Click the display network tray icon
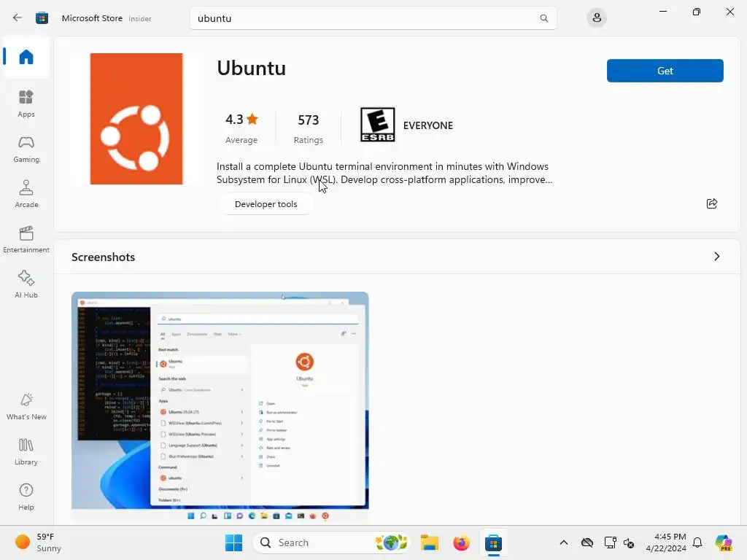 click(611, 542)
